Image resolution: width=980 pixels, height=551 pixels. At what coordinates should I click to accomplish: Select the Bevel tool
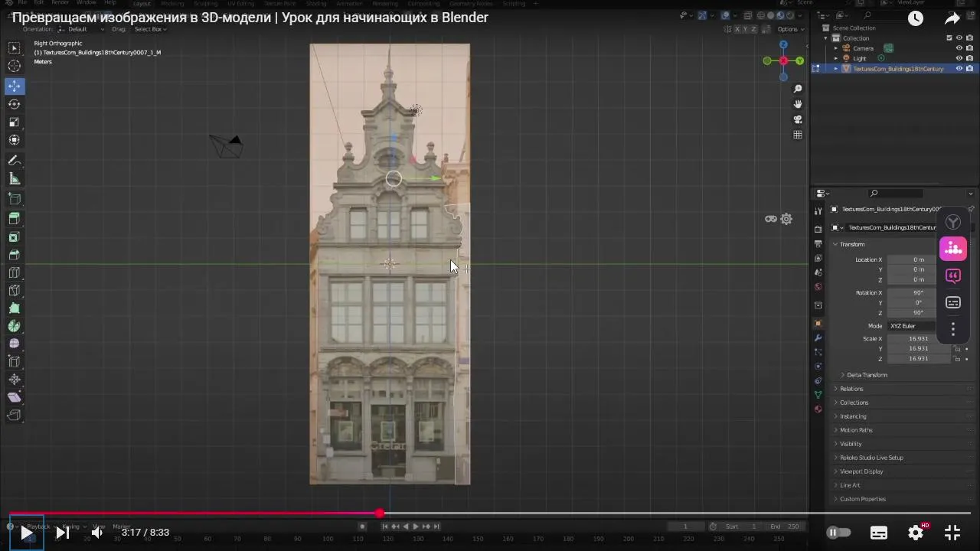coord(15,255)
